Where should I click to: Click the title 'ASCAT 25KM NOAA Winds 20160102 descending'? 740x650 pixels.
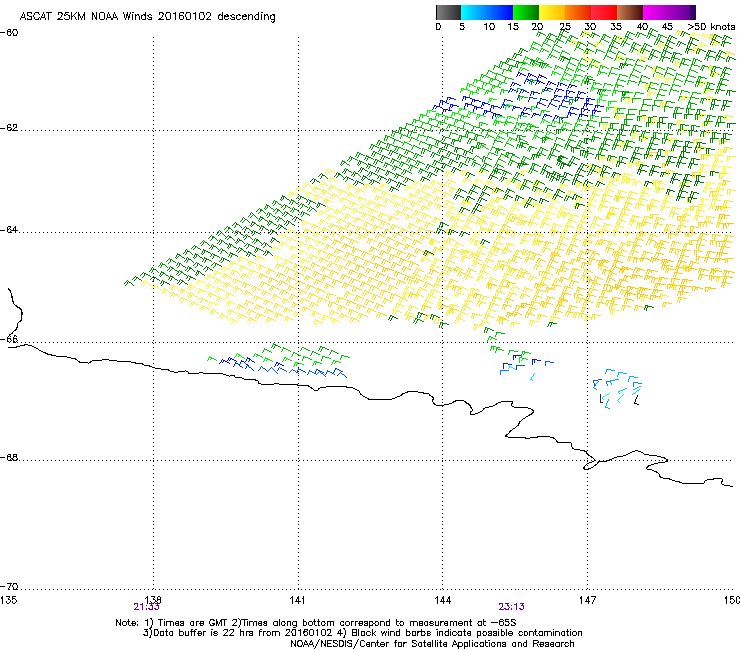tap(147, 16)
